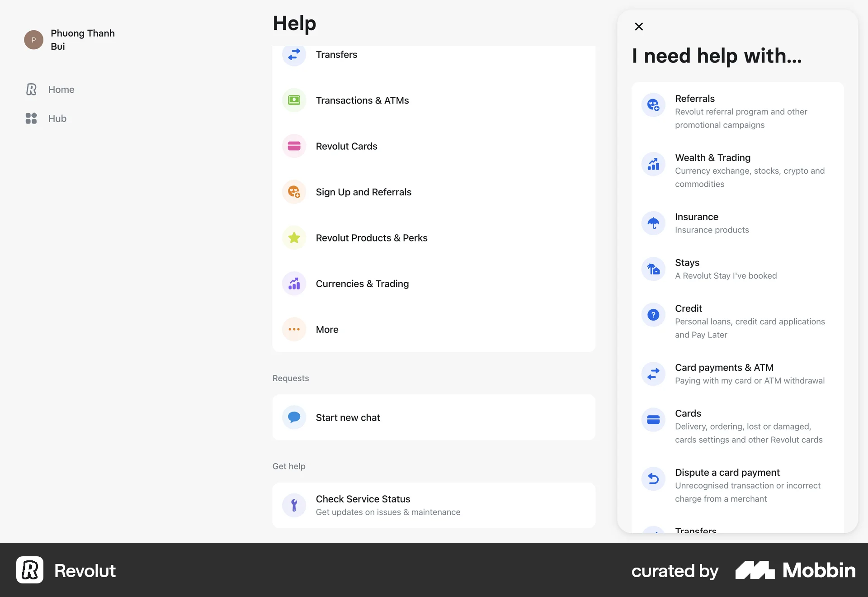Click the chat bubble icon next to Start new chat

294,417
